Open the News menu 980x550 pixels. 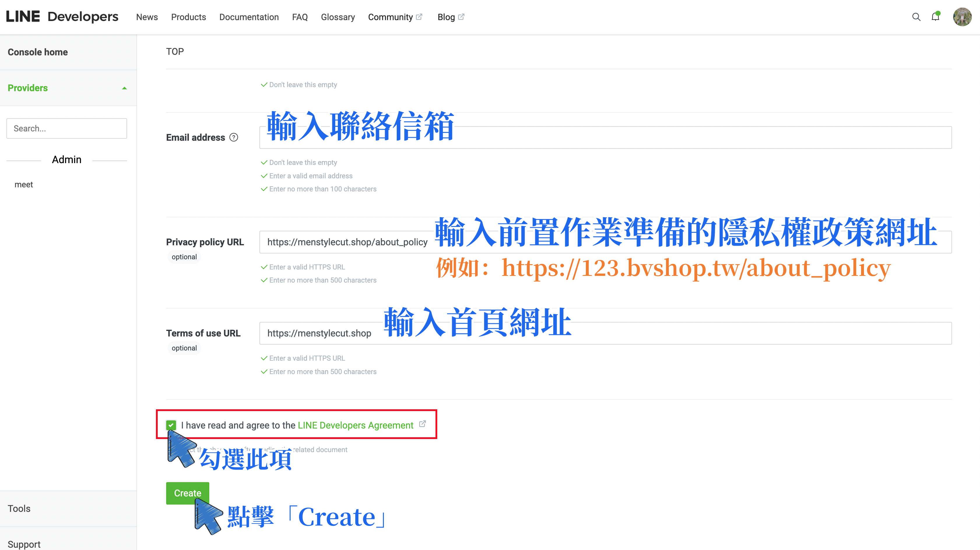click(x=147, y=17)
